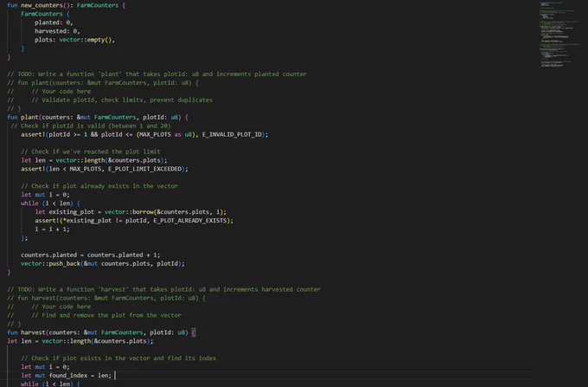This screenshot has height=387, width=588.
Task: Click 'fun harvest(counters: &mut FarmCounters' declaration
Action: click(101, 332)
